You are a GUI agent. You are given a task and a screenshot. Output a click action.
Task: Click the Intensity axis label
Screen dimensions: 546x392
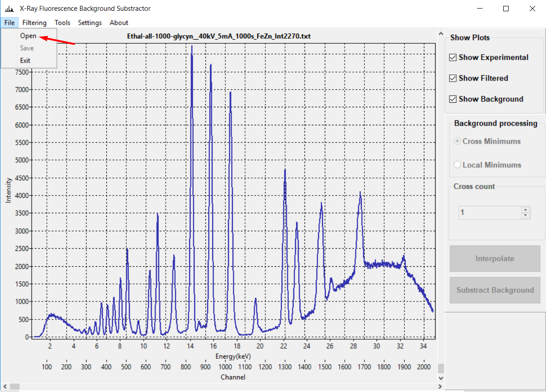[8, 190]
